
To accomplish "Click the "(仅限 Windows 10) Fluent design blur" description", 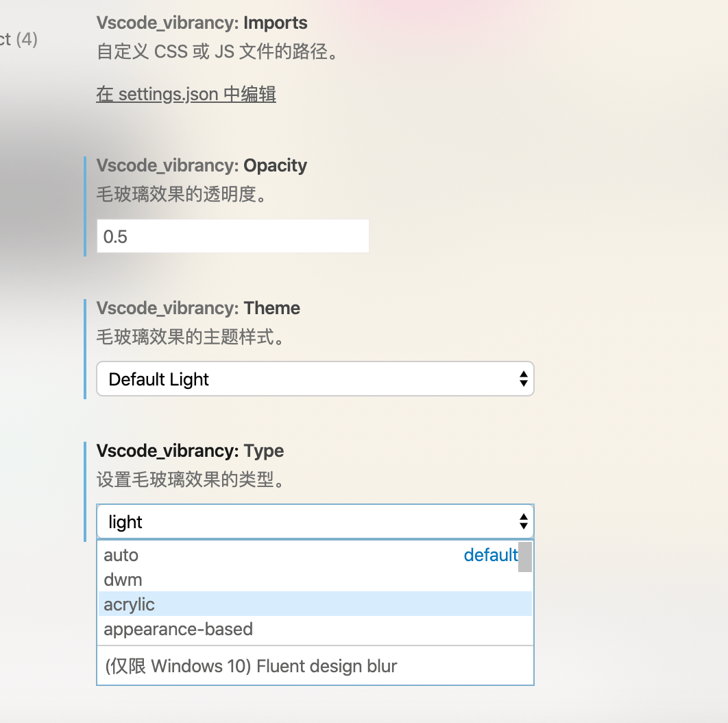I will 251,666.
